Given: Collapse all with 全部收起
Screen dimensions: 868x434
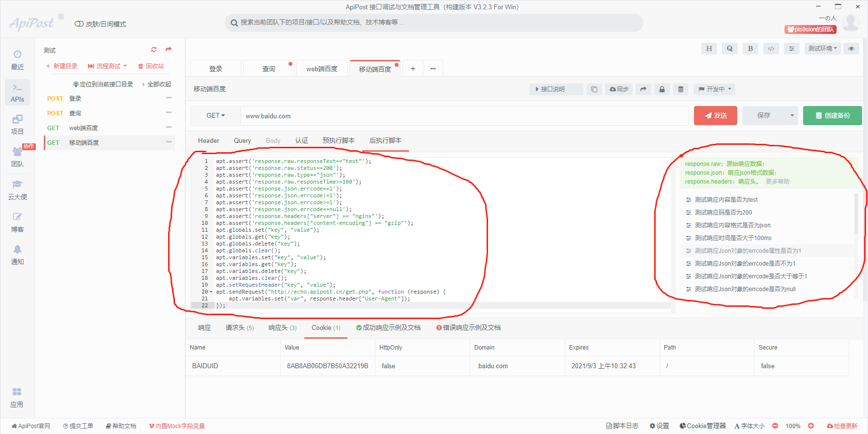Looking at the screenshot, I should tap(156, 84).
